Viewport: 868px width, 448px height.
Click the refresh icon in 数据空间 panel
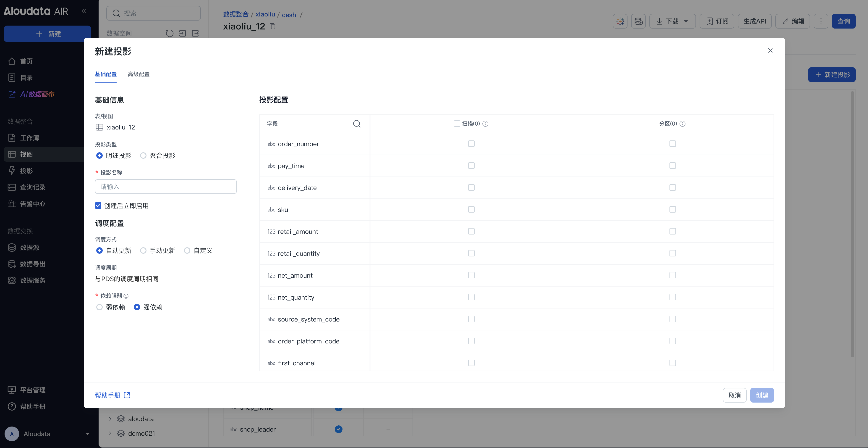tap(170, 33)
